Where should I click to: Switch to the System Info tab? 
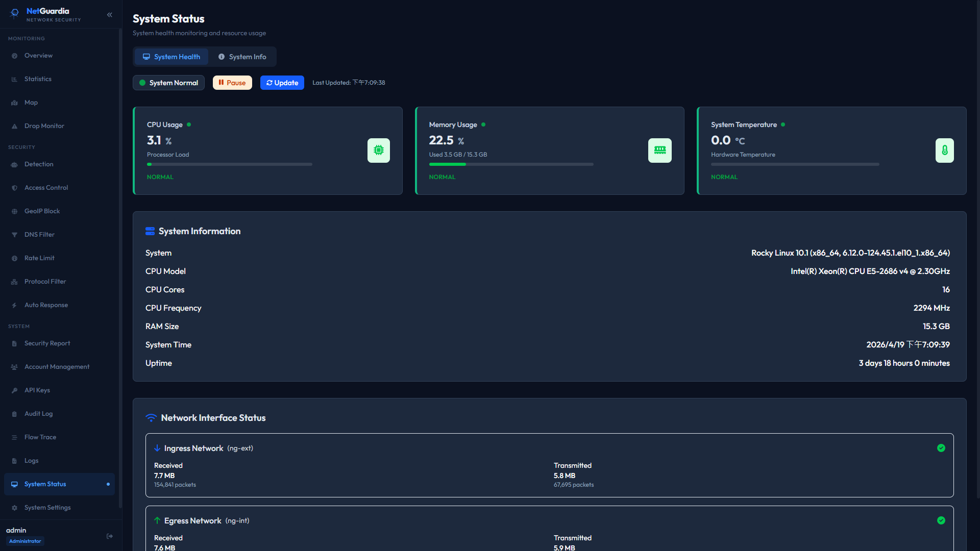click(x=242, y=57)
